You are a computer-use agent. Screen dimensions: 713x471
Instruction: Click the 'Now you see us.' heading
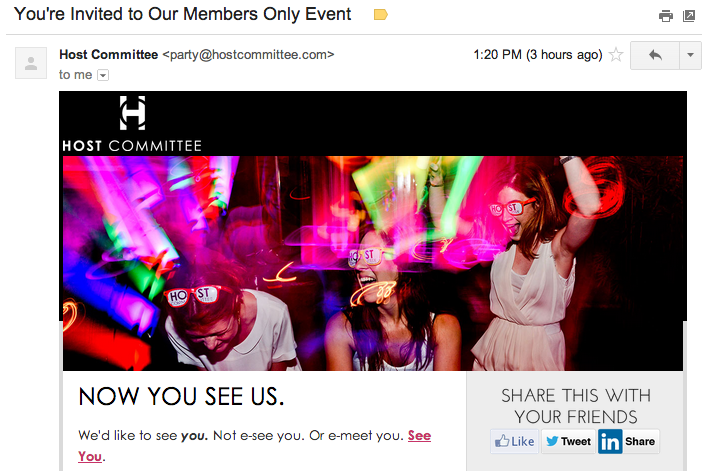(181, 396)
